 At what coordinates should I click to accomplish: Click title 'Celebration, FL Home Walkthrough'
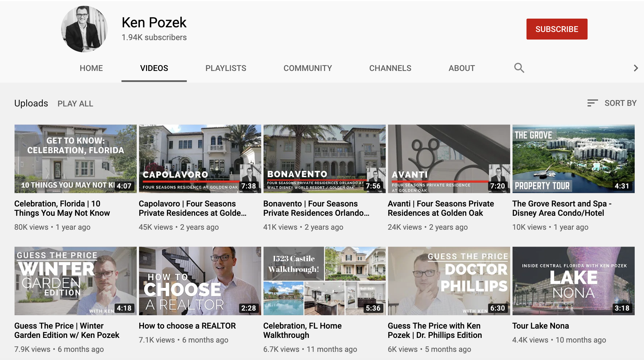click(303, 330)
